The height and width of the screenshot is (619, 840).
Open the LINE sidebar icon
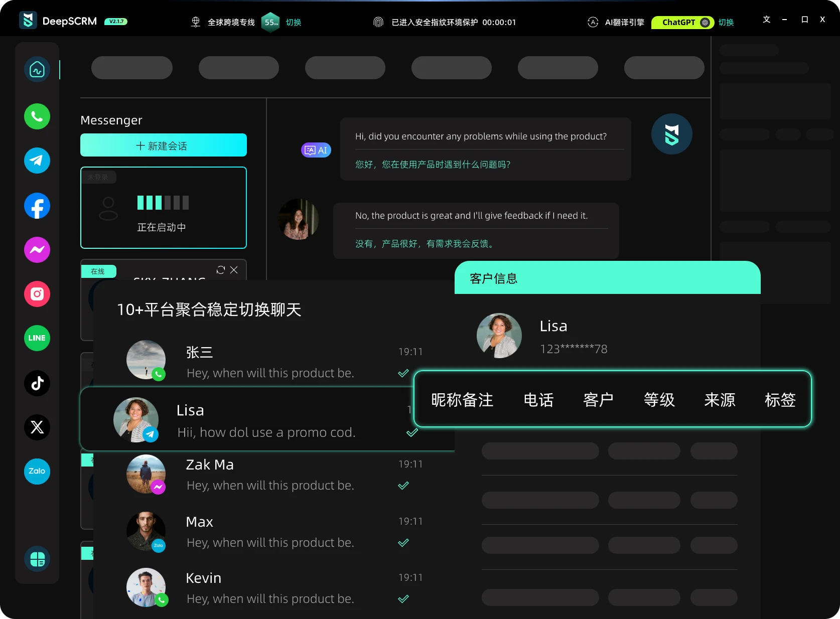37,338
